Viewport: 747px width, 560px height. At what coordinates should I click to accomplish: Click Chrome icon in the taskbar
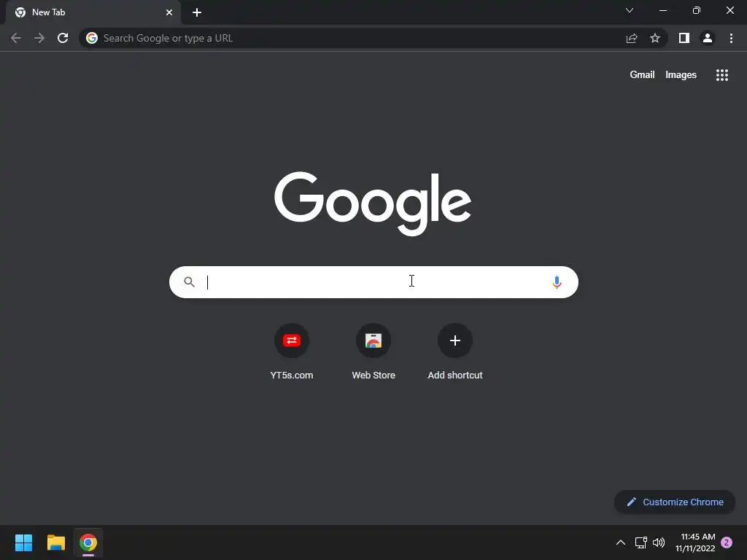coord(88,542)
